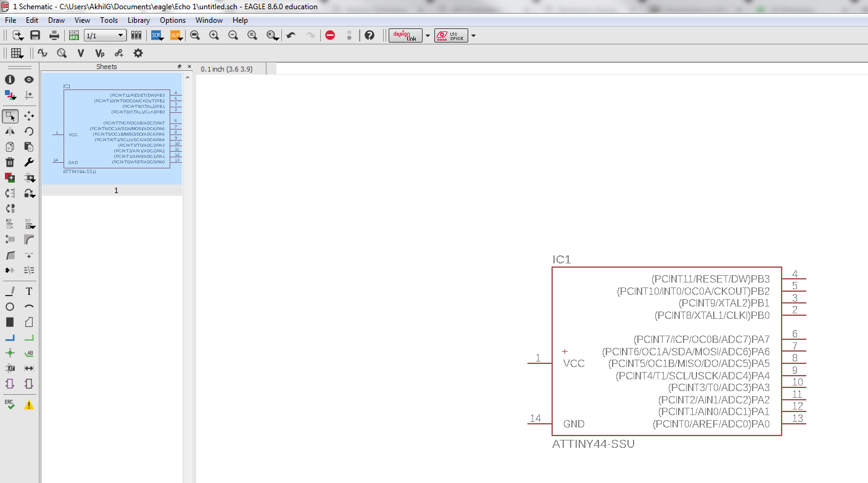Viewport: 868px width, 483px height.
Task: Open the Design Link button
Action: click(405, 35)
